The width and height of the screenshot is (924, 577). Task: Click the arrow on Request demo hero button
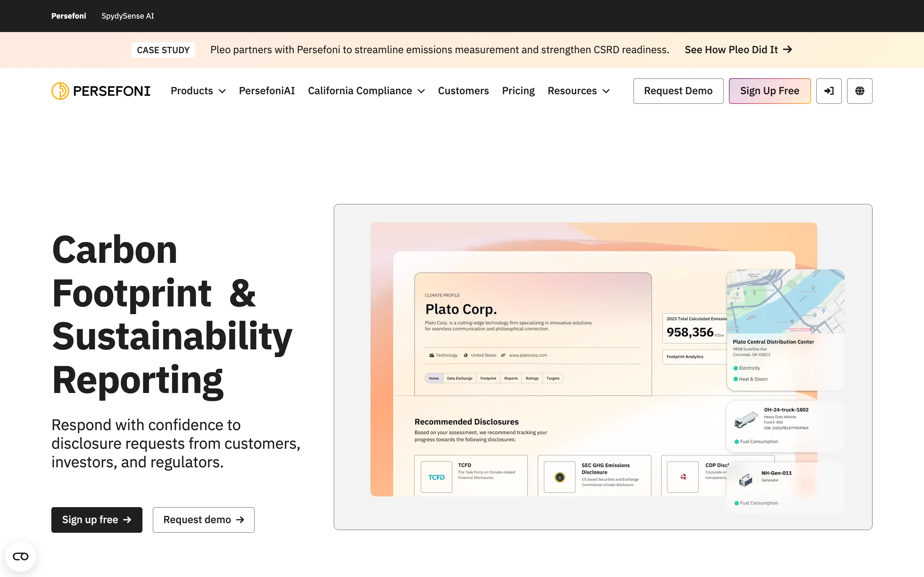coord(240,520)
